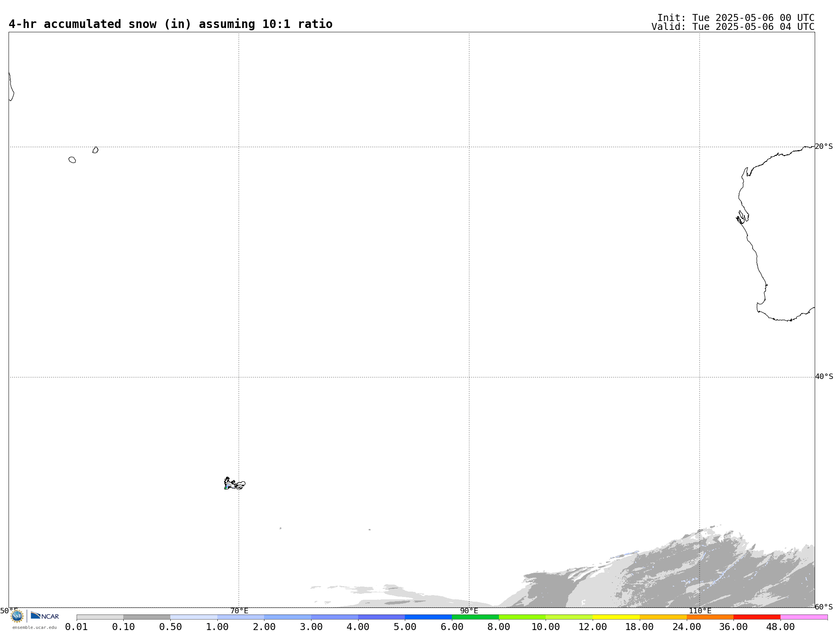The image size is (840, 632).
Task: Select the orange 24.00 color swatch
Action: pos(710,617)
